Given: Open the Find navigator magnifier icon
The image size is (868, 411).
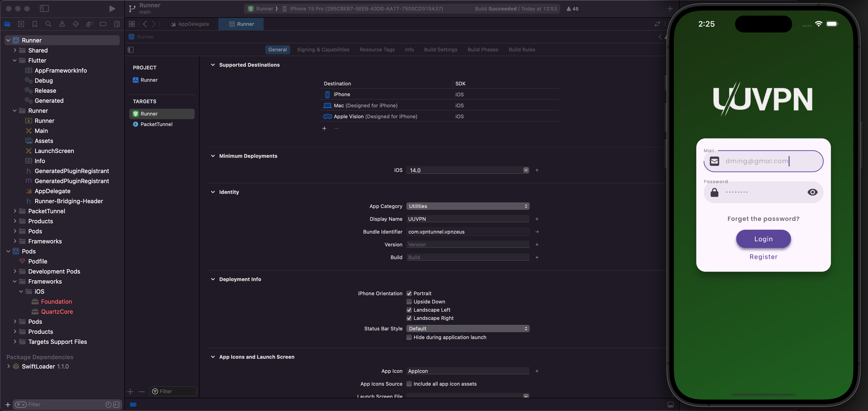Looking at the screenshot, I should click(x=48, y=24).
